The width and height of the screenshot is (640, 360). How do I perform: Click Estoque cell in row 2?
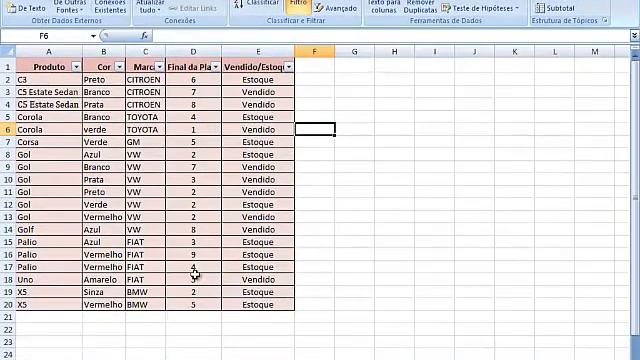(x=258, y=80)
